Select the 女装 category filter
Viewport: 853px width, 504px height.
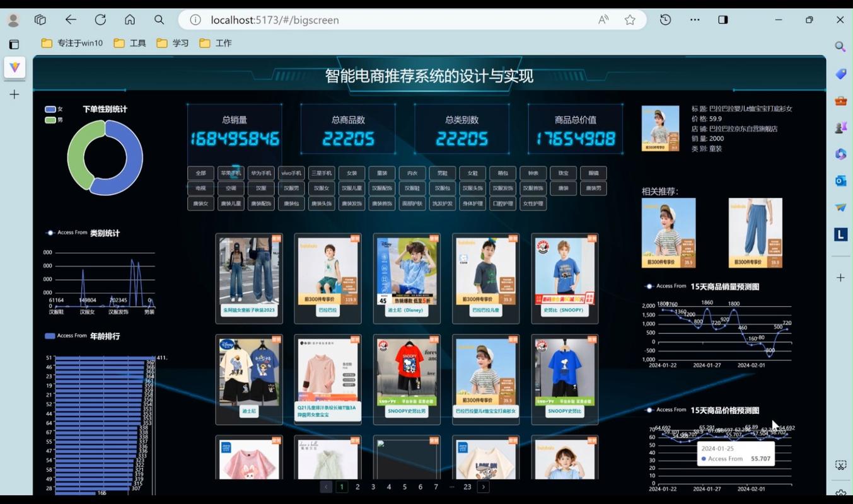pyautogui.click(x=352, y=173)
